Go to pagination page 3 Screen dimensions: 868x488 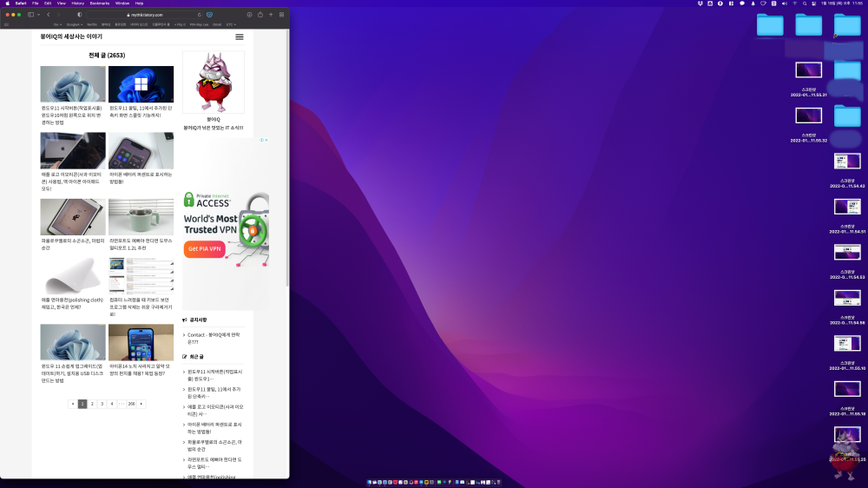(x=102, y=404)
